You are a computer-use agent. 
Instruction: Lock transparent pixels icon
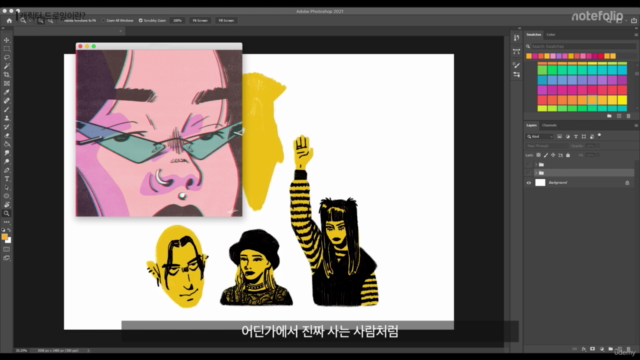pyautogui.click(x=538, y=155)
